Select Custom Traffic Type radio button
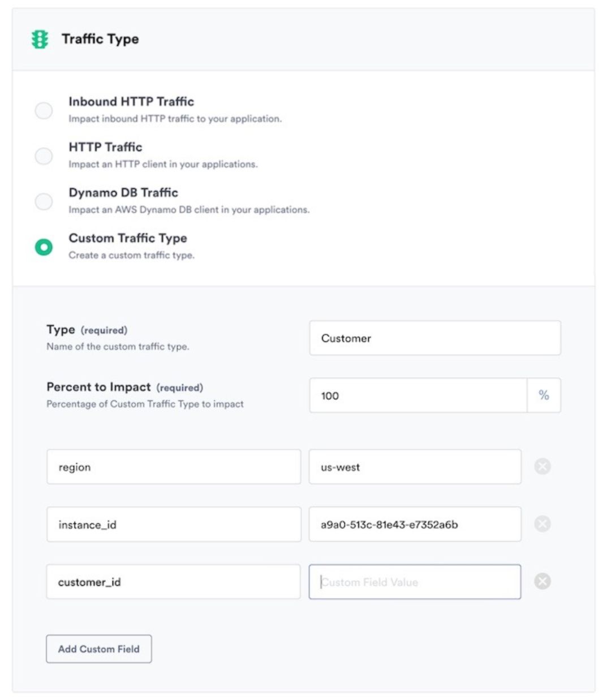Image resolution: width=611 pixels, height=700 pixels. click(x=44, y=247)
